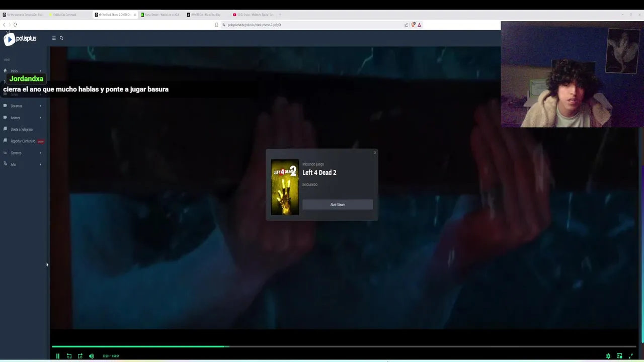Focus the browser address bar URL
This screenshot has height=362, width=644.
tap(254, 25)
